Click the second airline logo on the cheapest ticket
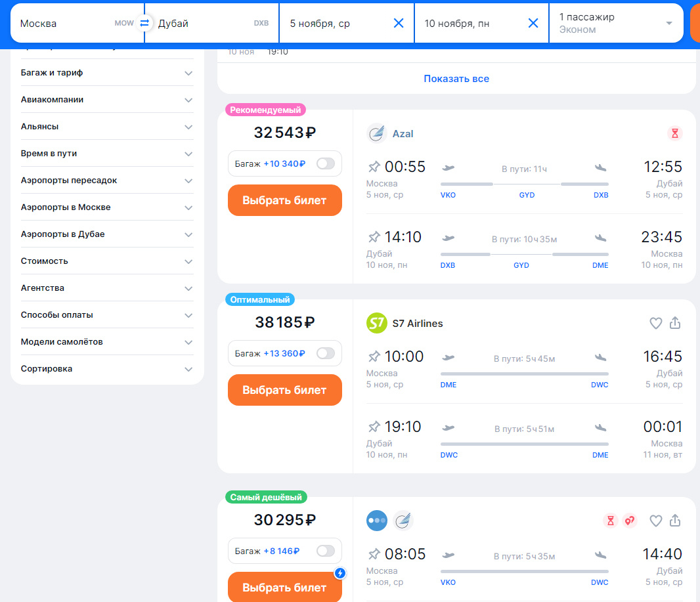The height and width of the screenshot is (602, 700). (403, 521)
